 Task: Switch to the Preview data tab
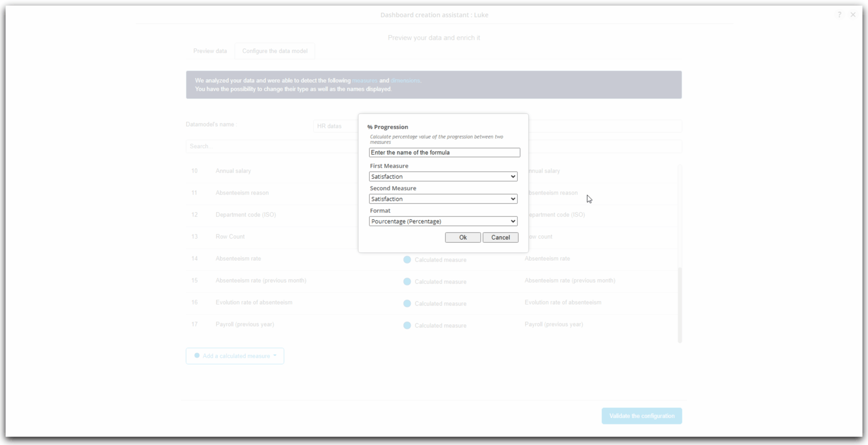tap(210, 51)
